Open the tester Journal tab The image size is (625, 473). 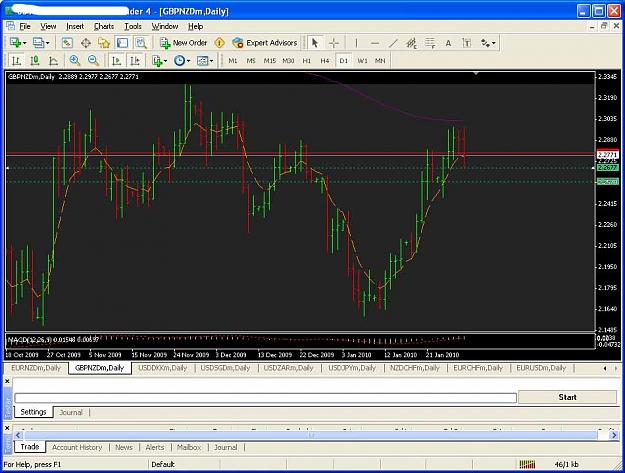[x=71, y=412]
